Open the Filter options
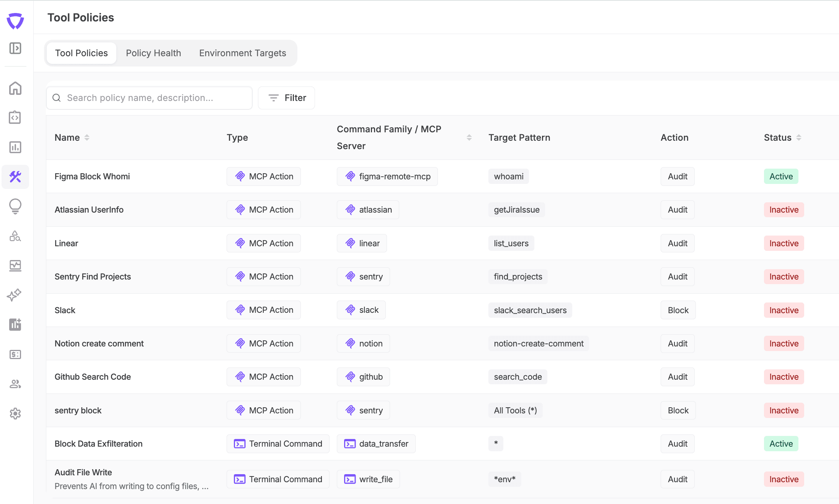 pyautogui.click(x=286, y=98)
